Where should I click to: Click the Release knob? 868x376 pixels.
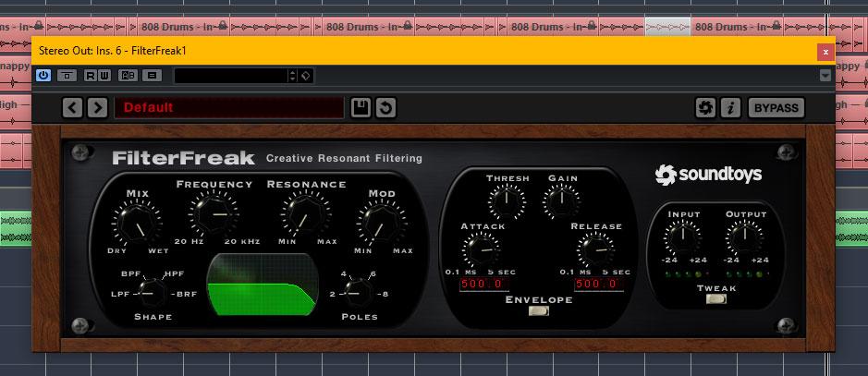[x=595, y=249]
